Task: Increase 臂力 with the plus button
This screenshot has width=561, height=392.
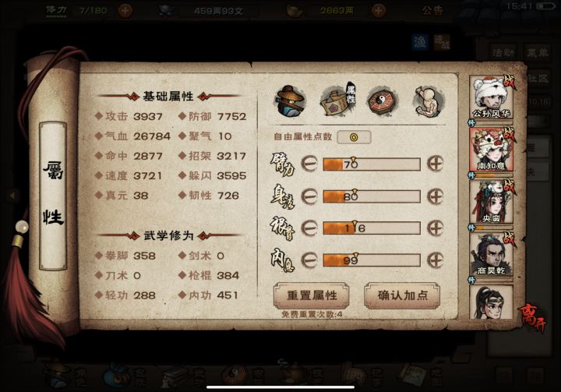Action: coord(435,164)
